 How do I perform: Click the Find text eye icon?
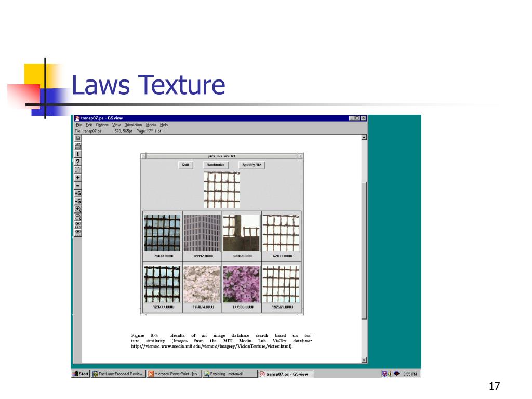78,225
